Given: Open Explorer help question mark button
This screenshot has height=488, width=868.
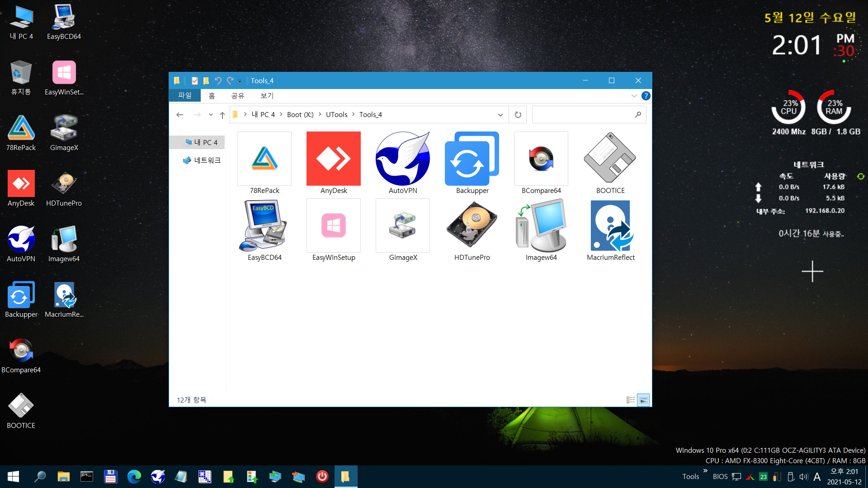Looking at the screenshot, I should 646,95.
